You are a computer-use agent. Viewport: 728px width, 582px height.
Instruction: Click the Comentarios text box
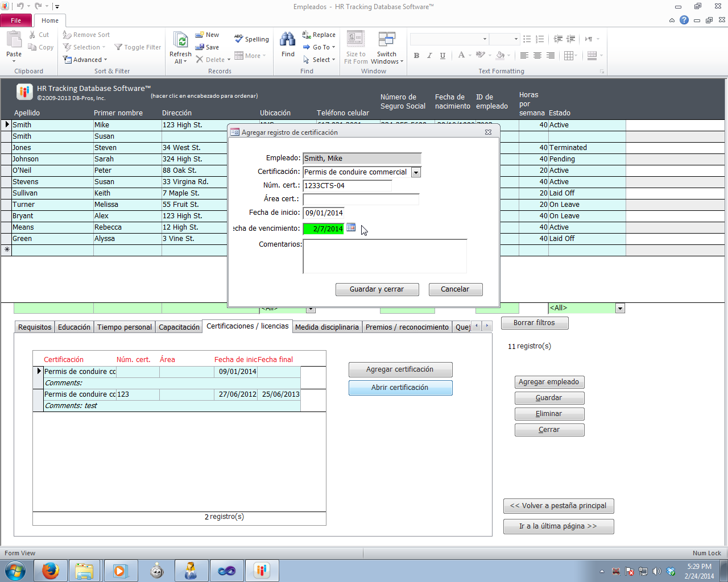coord(384,256)
